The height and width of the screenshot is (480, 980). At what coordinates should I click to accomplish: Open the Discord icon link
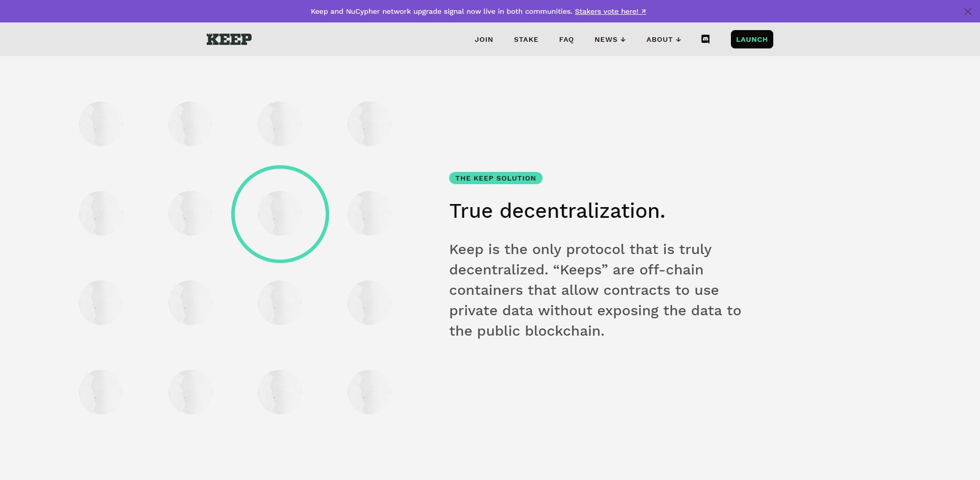705,39
